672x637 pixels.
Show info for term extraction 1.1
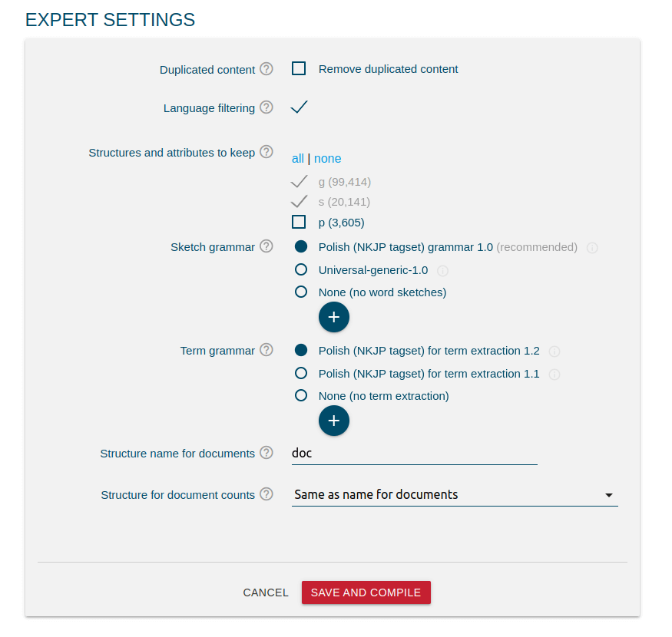tap(554, 375)
